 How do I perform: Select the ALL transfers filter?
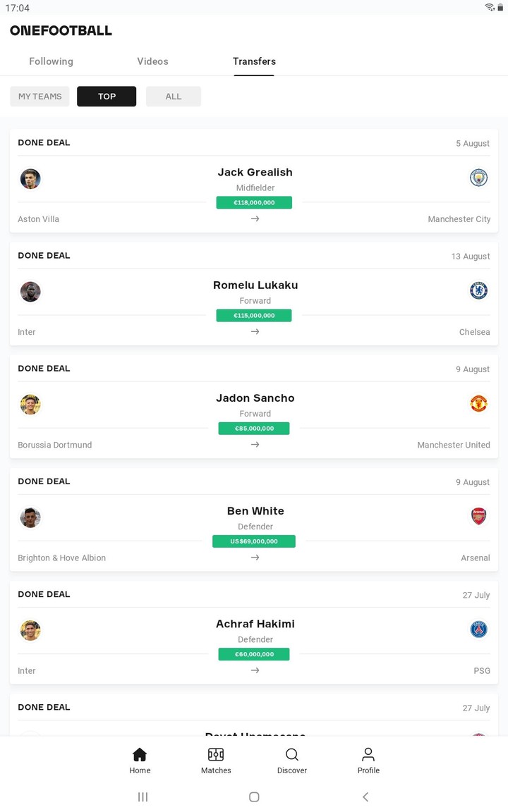click(x=174, y=97)
